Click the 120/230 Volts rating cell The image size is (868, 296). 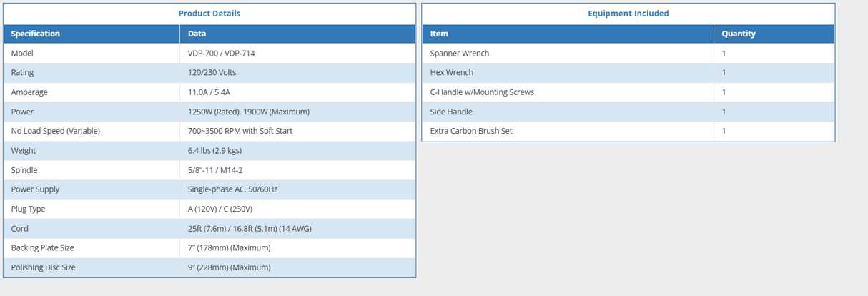coord(212,73)
